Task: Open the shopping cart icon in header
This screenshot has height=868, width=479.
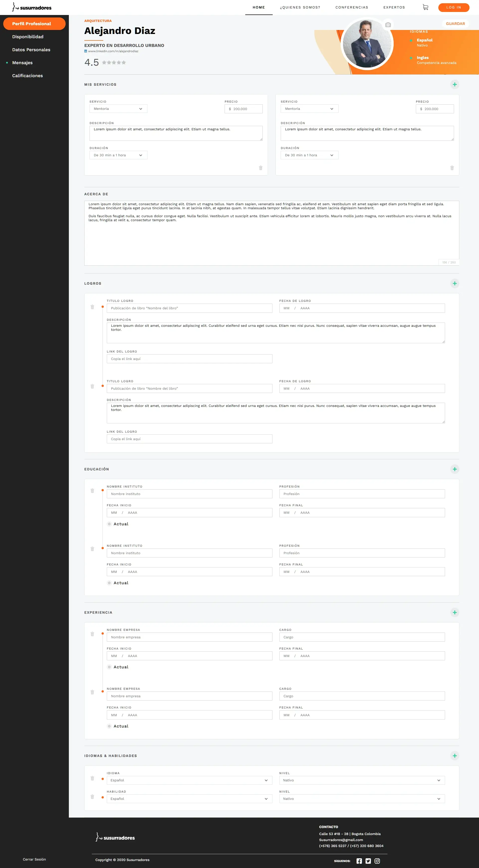Action: pyautogui.click(x=425, y=7)
